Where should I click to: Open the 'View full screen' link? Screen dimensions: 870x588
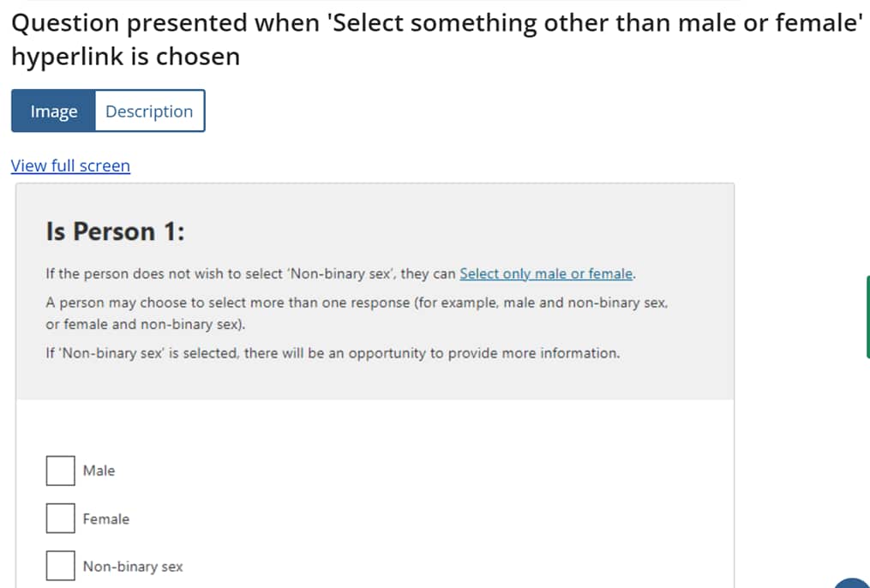[x=70, y=165]
